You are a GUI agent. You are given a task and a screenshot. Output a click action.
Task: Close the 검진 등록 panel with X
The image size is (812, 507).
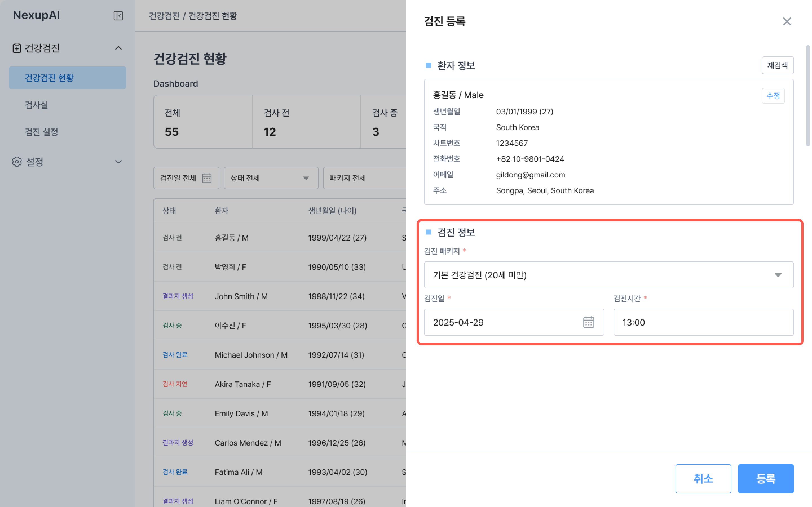point(787,21)
